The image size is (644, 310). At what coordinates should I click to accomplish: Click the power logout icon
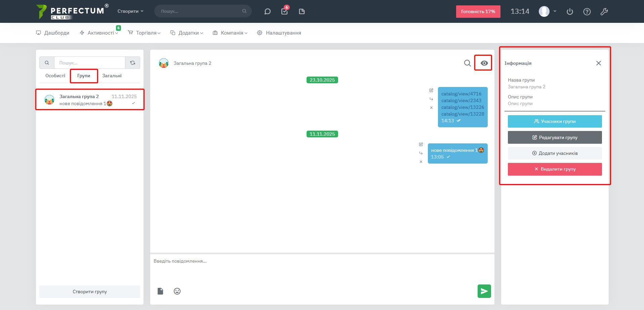pos(569,11)
